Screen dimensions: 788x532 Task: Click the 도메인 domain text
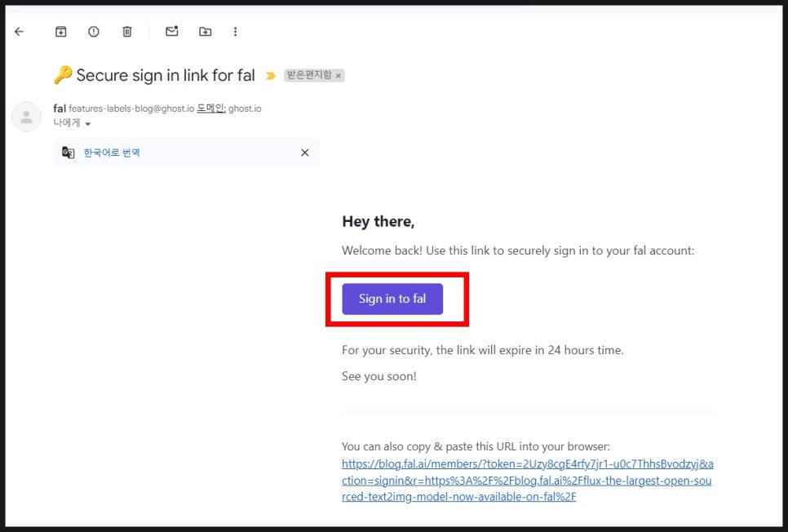[210, 108]
